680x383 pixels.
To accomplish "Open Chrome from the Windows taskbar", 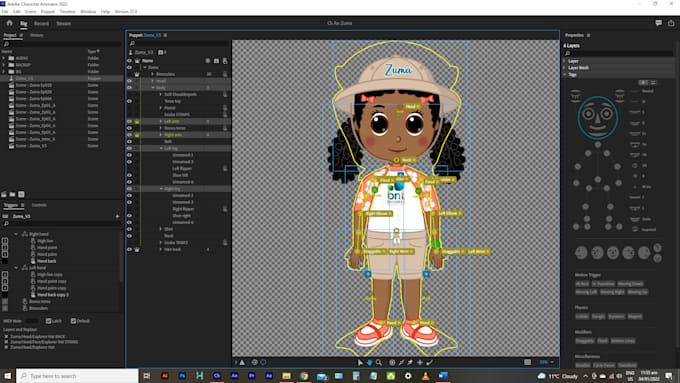I will pos(304,376).
